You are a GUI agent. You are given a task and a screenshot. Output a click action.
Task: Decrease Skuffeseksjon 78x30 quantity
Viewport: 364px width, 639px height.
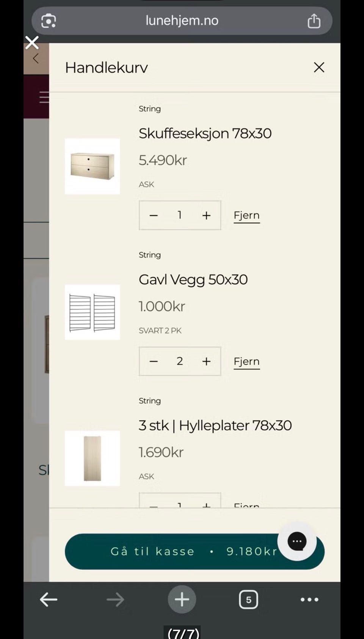tap(154, 216)
